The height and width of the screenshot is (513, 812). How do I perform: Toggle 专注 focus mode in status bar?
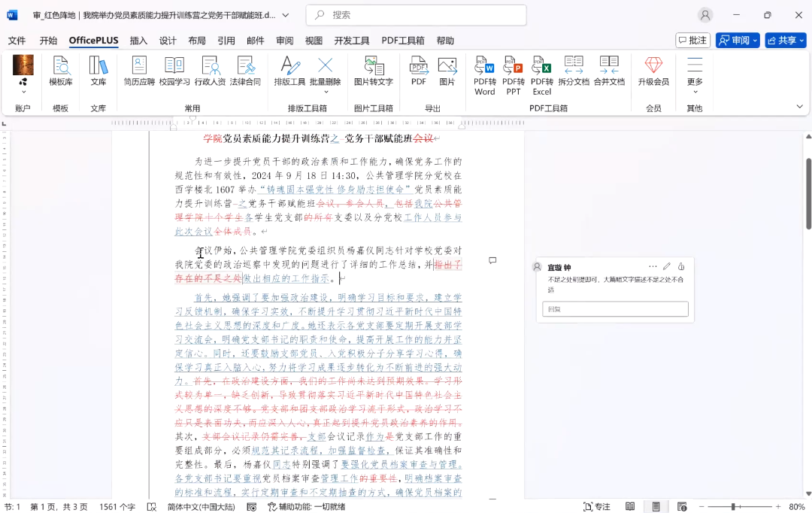tap(596, 507)
